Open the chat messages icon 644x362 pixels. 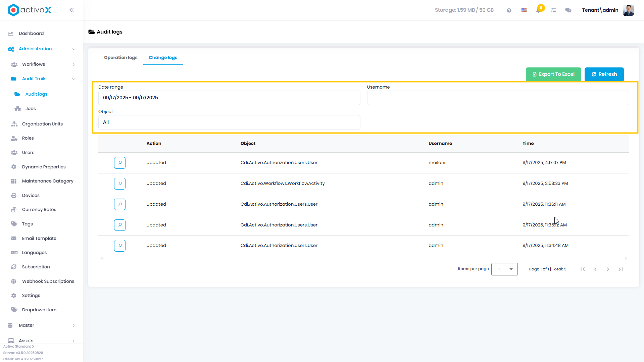tap(568, 10)
